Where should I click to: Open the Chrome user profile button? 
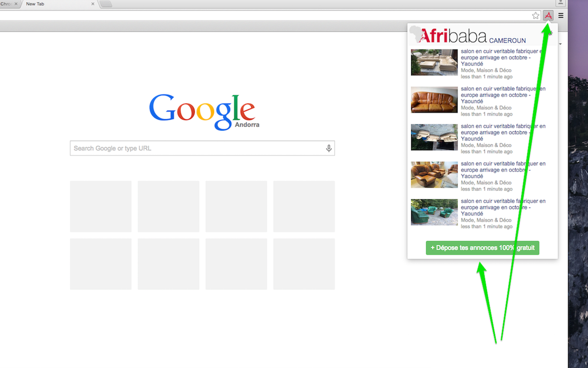561,3
